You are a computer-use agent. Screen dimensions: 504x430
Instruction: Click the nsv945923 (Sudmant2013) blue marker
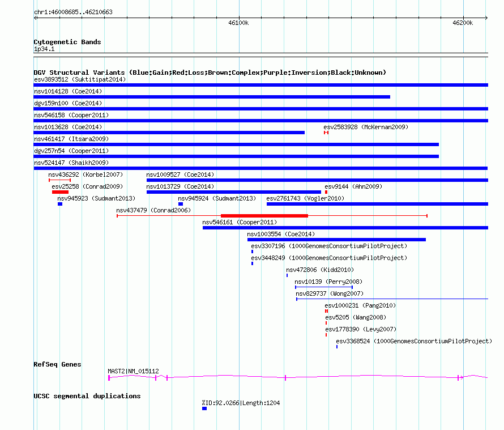click(x=60, y=204)
